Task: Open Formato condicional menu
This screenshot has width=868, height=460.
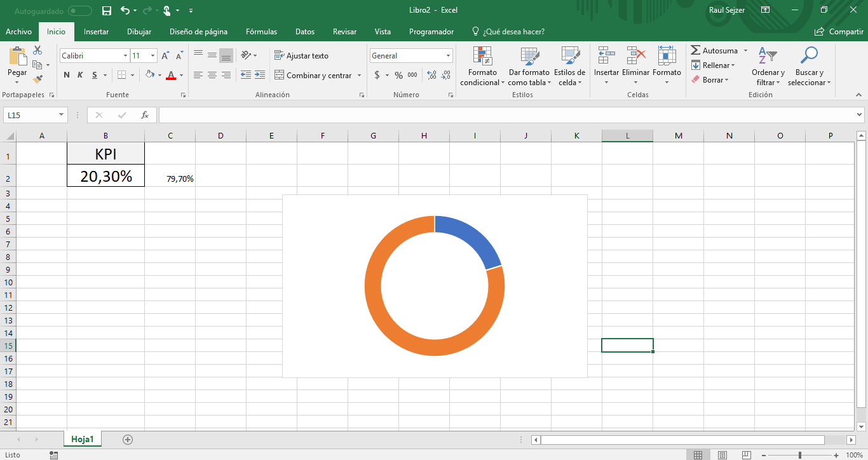Action: pyautogui.click(x=482, y=66)
